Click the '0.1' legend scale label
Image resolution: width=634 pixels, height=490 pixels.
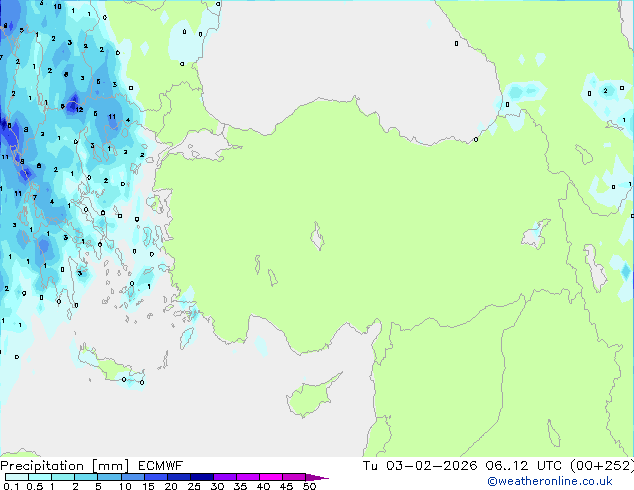point(11,486)
